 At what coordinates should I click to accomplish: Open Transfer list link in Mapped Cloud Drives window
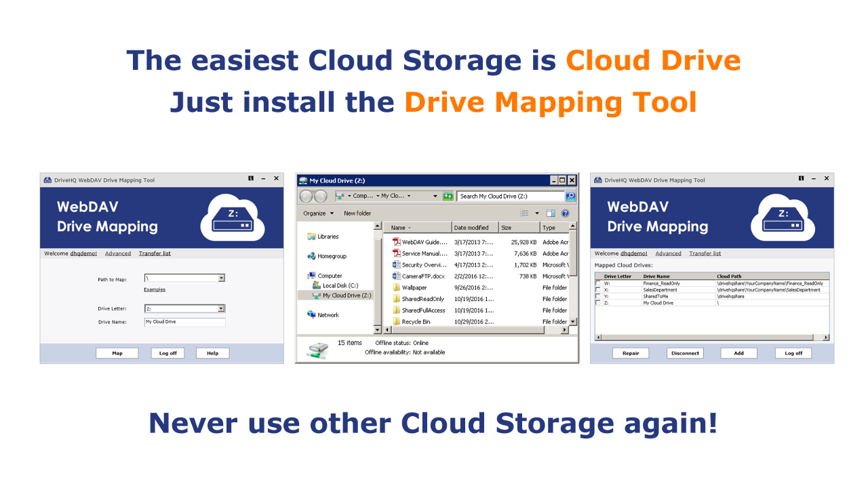pos(705,253)
